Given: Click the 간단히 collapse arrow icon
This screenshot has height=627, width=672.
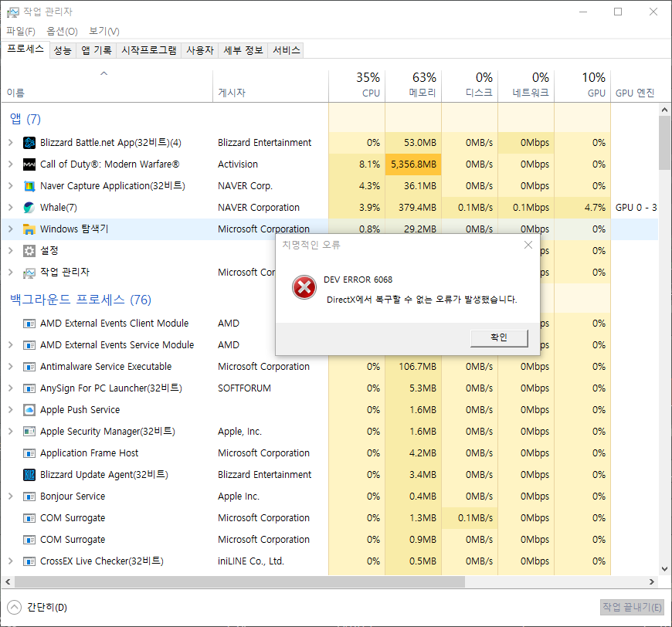Looking at the screenshot, I should pos(14,607).
